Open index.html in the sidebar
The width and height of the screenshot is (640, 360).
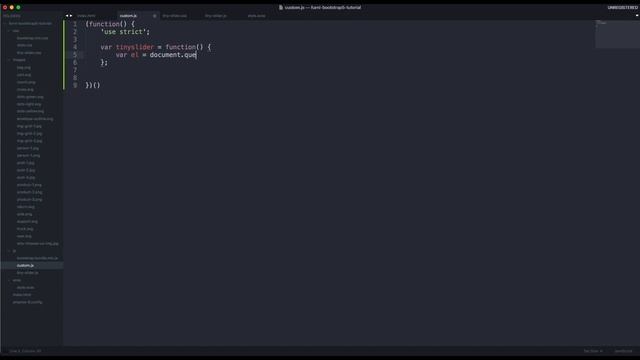[x=22, y=295]
